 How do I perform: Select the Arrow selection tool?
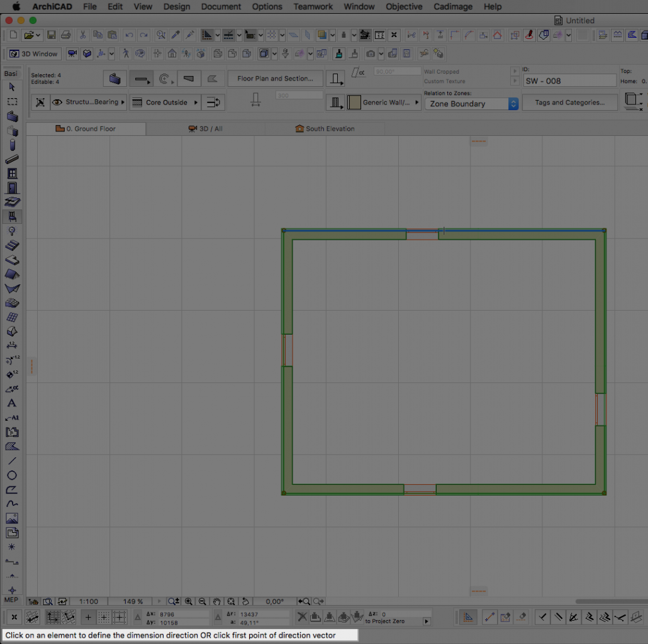[12, 87]
